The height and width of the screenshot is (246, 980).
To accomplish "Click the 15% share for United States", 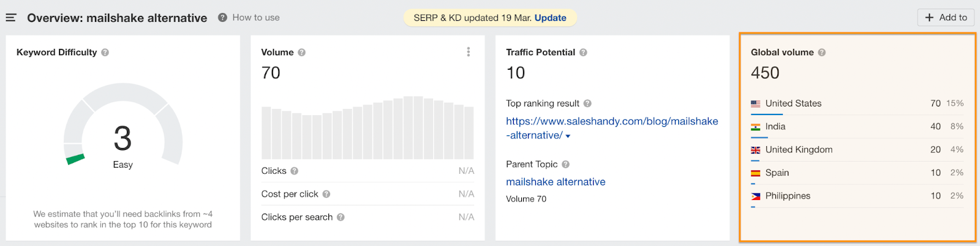I will click(955, 103).
